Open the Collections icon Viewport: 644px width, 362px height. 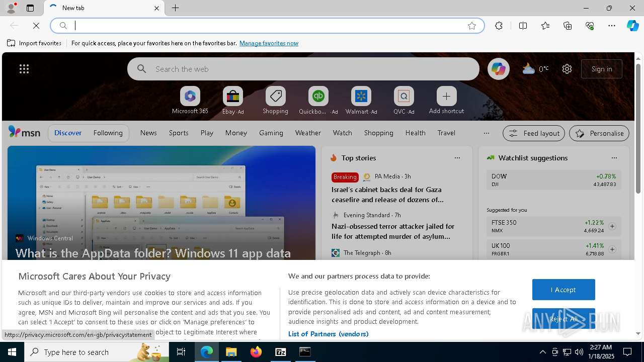tap(568, 26)
